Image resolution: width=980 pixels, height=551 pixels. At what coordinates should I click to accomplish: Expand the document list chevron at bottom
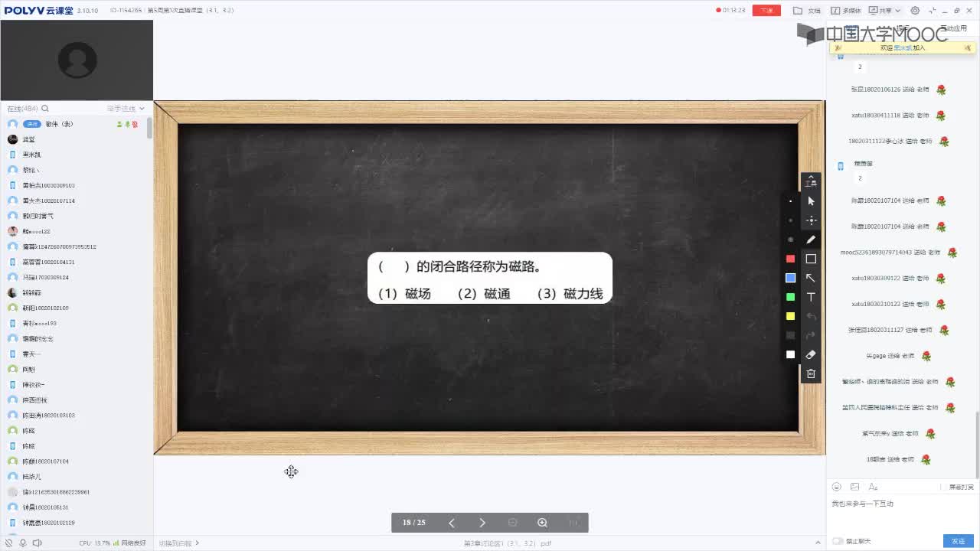coord(818,543)
